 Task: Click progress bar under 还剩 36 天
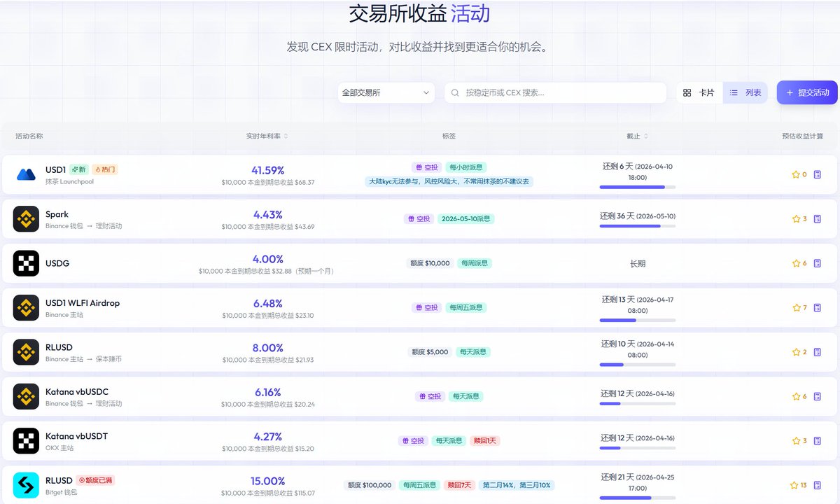638,226
